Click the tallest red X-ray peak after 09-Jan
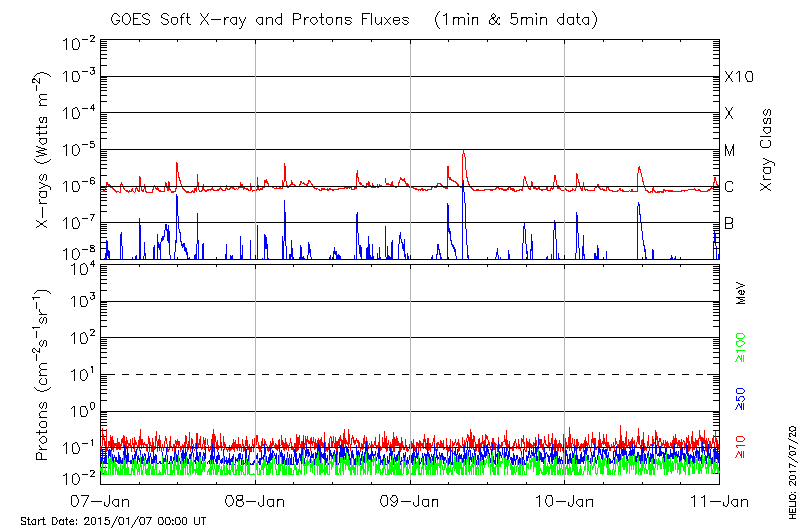The image size is (800, 530). point(464,153)
